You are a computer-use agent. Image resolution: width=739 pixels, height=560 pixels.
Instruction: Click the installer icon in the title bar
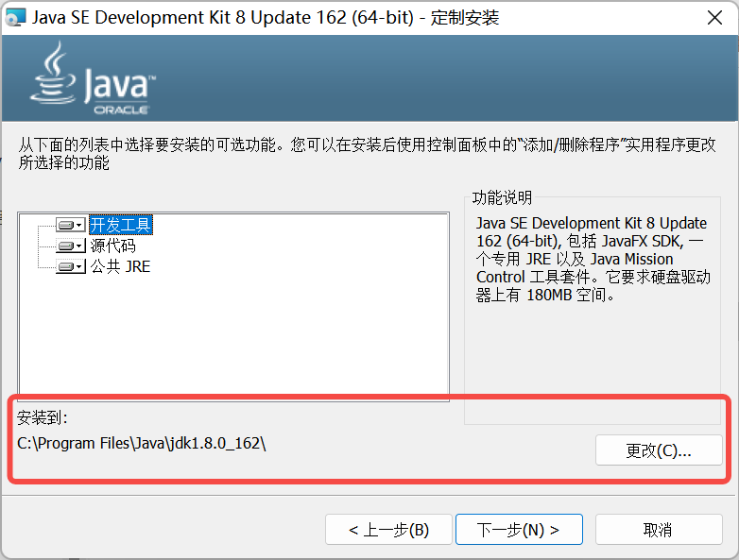14,18
